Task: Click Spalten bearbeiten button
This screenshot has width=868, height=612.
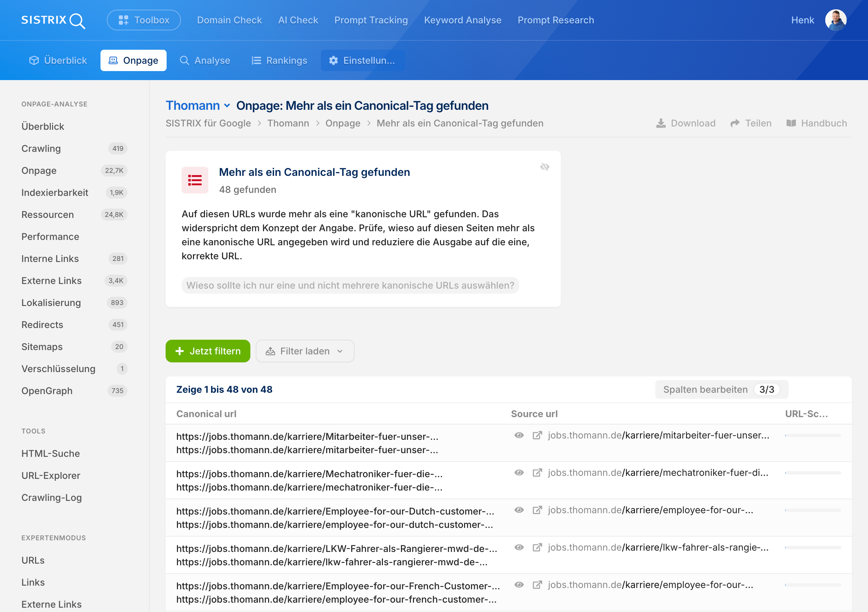Action: (721, 389)
